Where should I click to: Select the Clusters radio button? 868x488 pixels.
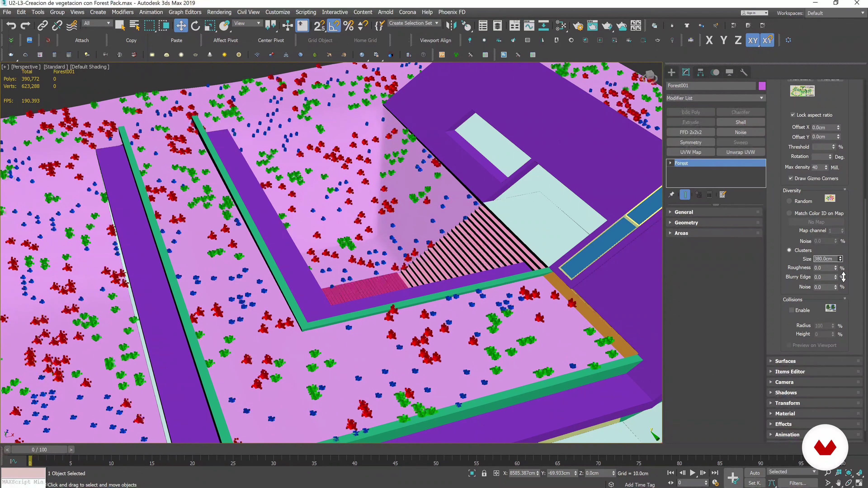click(x=789, y=250)
